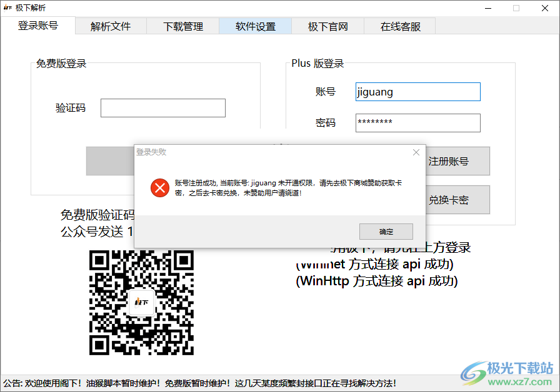Image resolution: width=560 pixels, height=392 pixels.
Task: Click the 注册账号 button
Action: point(457,161)
